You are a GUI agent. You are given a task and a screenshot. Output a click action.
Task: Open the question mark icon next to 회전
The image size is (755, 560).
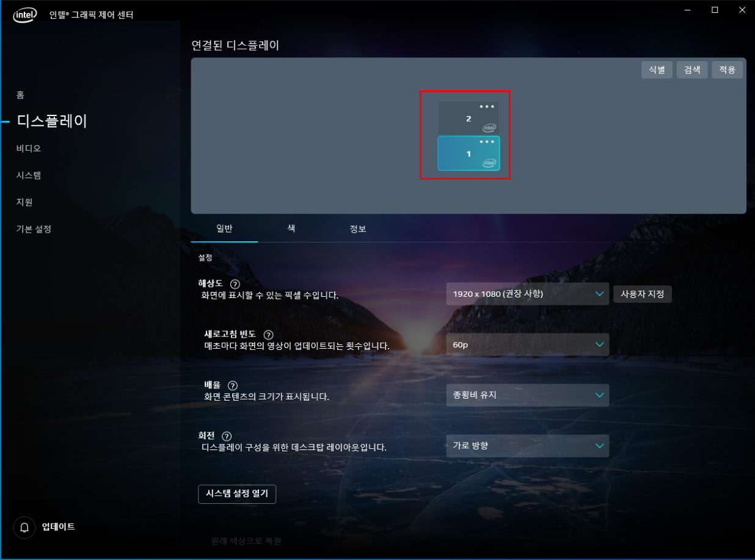(x=227, y=436)
